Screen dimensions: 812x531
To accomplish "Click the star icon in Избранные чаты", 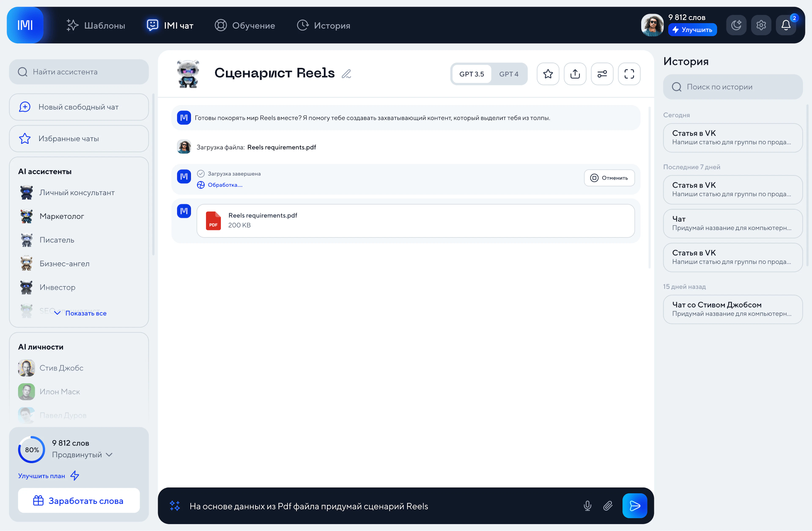I will [25, 139].
